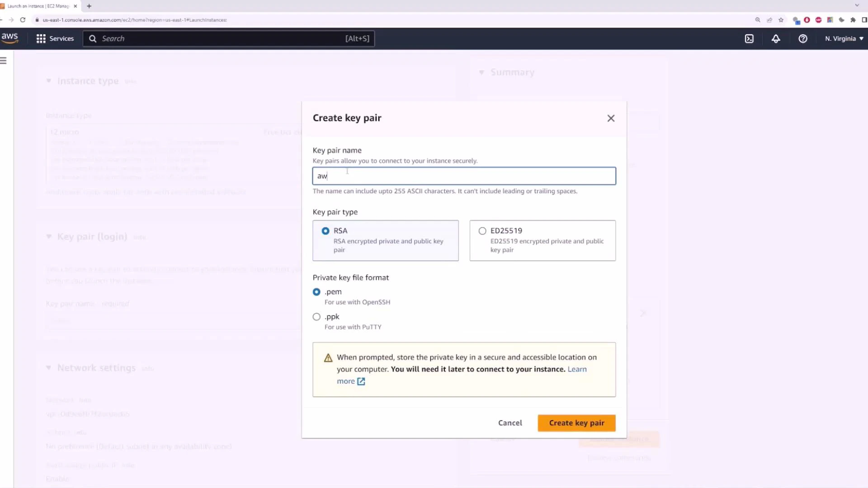Click the AWS logo to go home
The height and width of the screenshot is (488, 868).
pos(9,38)
